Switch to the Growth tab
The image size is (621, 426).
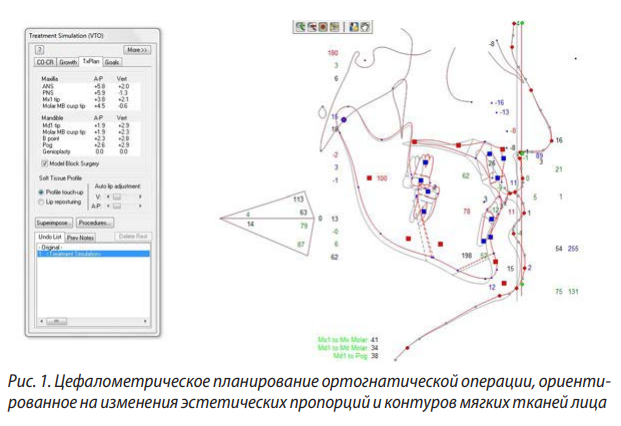68,62
